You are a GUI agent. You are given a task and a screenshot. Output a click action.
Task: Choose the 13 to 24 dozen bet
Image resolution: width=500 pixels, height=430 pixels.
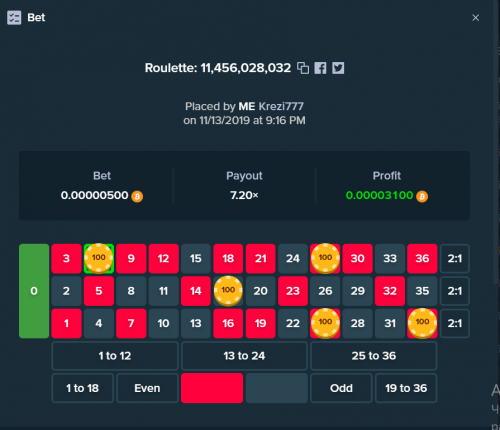244,356
